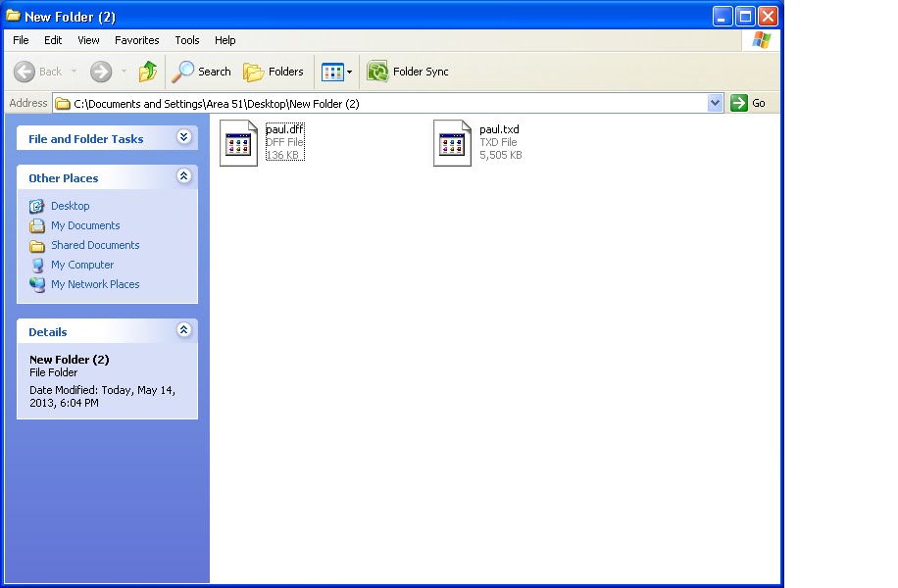Click the My Documents folder icon
898x588 pixels.
37,225
